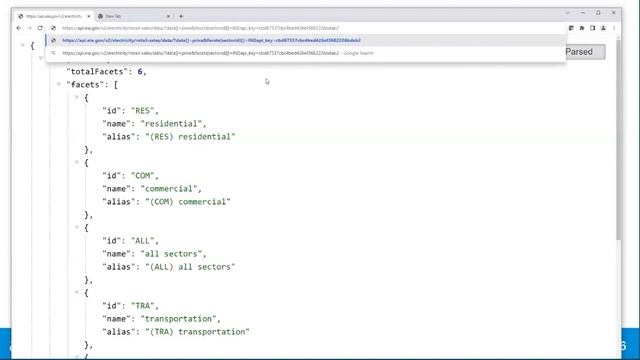
Task: Click the "totalFacets" key
Action: (97, 72)
